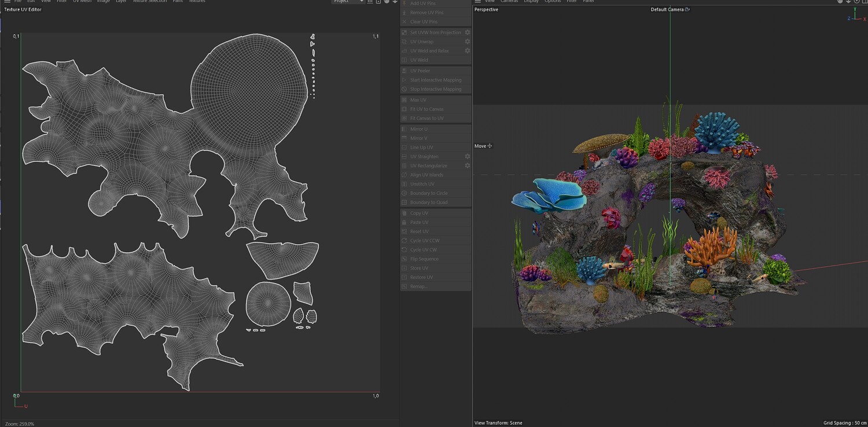Run Align UV Islands
The width and height of the screenshot is (868, 427).
point(436,175)
